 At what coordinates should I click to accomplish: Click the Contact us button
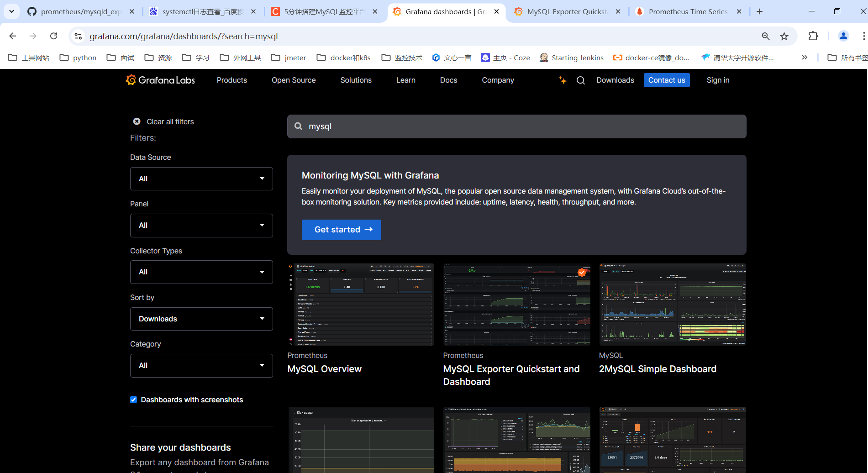(667, 80)
